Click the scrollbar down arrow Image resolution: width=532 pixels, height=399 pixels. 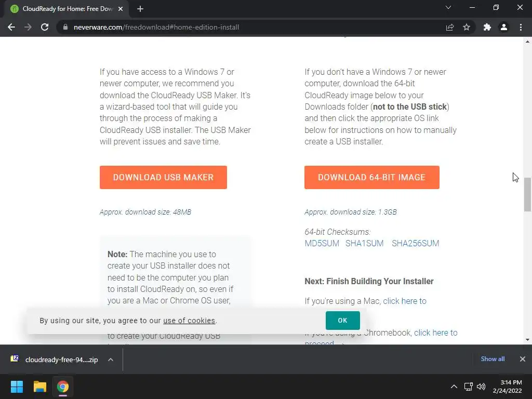(x=527, y=340)
